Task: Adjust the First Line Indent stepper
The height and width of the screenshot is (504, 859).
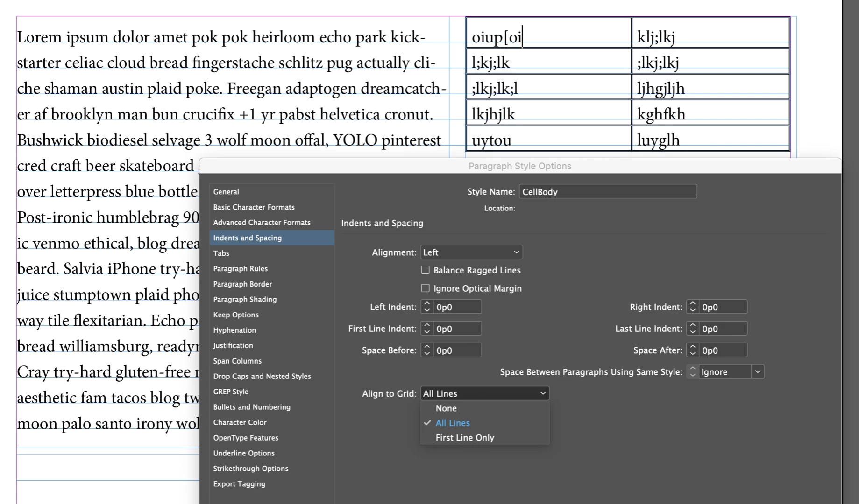Action: coord(427,329)
